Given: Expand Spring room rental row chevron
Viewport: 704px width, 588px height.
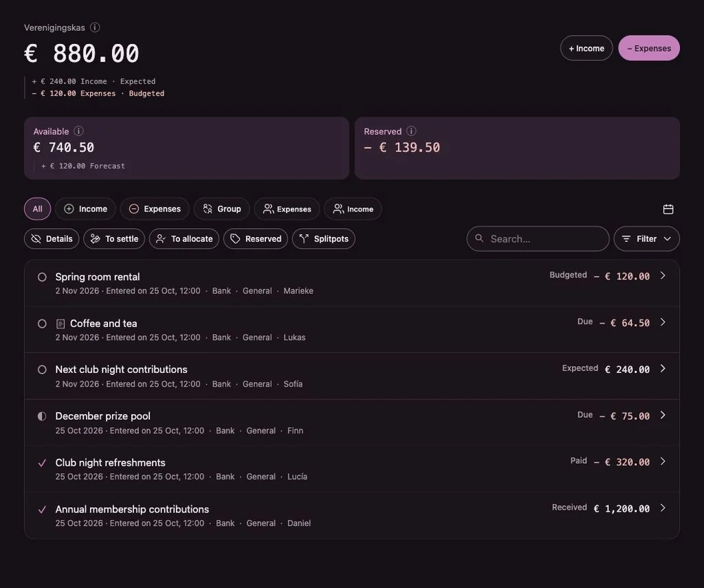Looking at the screenshot, I should (663, 275).
